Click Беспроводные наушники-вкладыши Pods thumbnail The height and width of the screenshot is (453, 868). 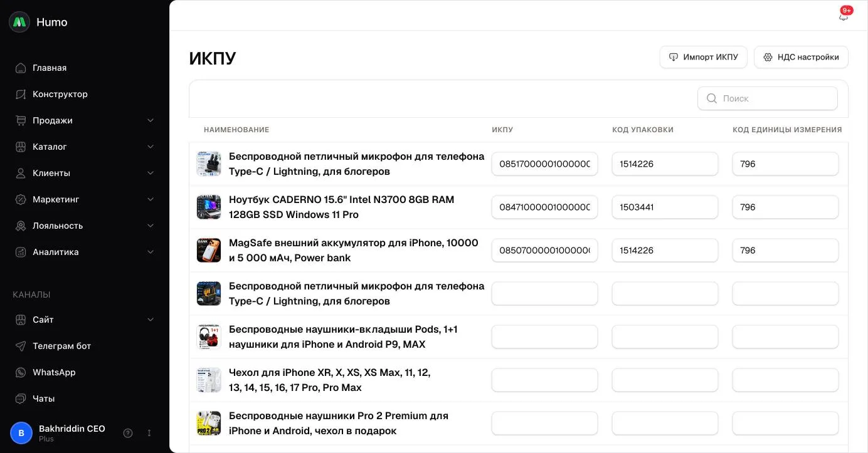pos(209,336)
